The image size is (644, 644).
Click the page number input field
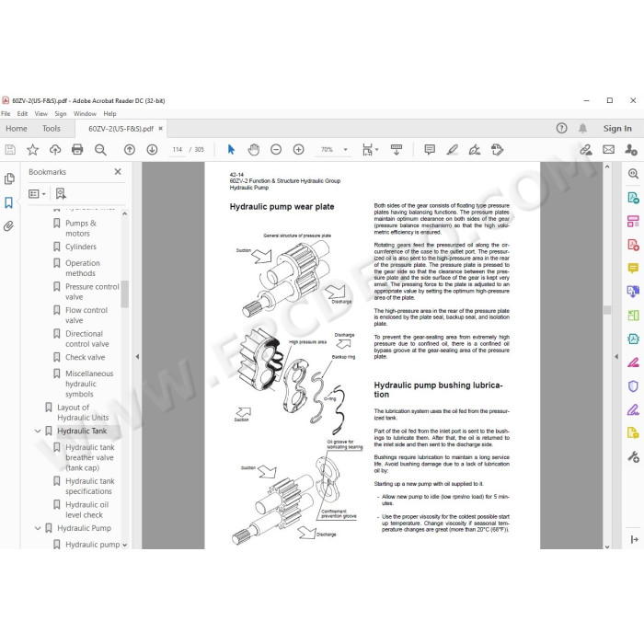click(178, 150)
